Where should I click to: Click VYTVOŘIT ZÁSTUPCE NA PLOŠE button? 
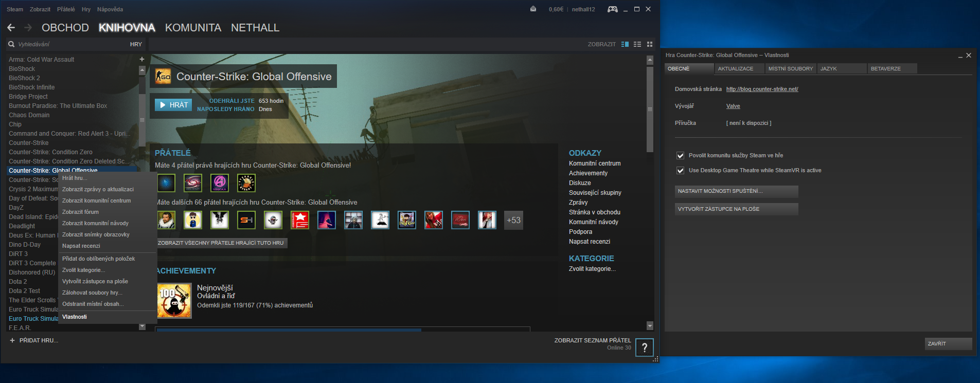point(737,209)
